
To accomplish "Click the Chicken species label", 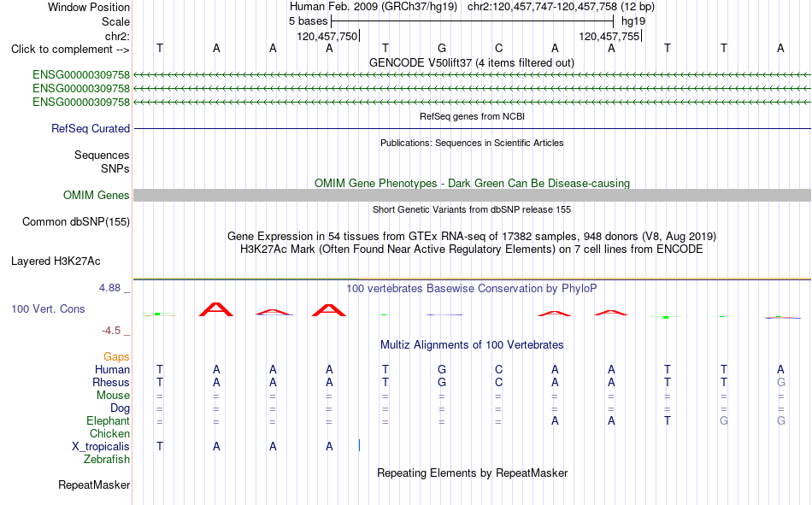I will coord(109,433).
